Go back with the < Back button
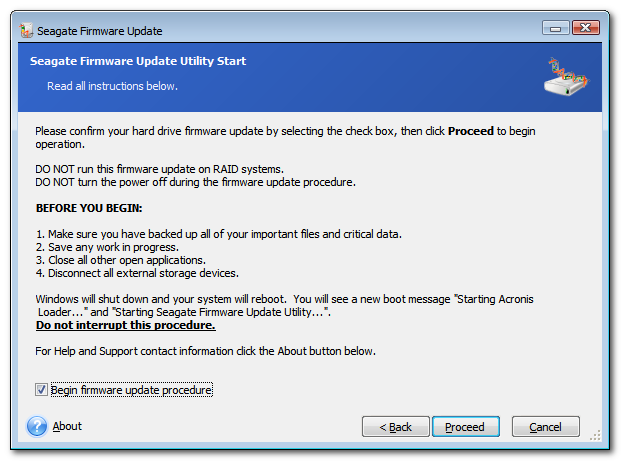Viewport: 621px width, 461px height. click(395, 427)
